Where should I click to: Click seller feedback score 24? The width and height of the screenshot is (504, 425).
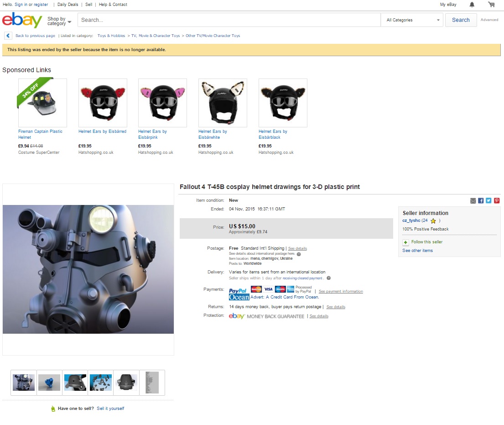click(425, 220)
